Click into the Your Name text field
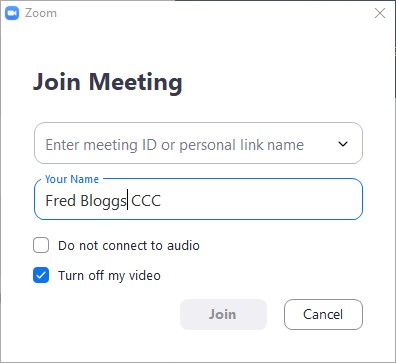The image size is (396, 363). pyautogui.click(x=198, y=199)
